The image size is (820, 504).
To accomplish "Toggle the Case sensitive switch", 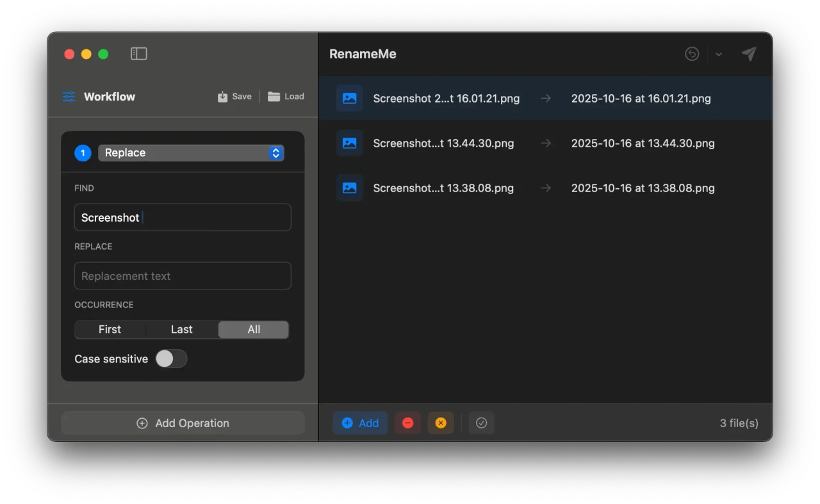I will tap(171, 359).
